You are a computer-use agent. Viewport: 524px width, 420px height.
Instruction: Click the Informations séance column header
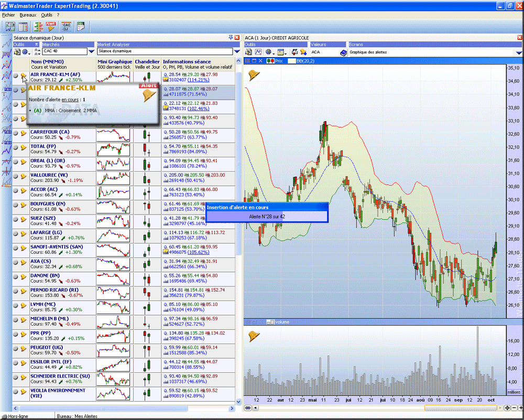(187, 61)
